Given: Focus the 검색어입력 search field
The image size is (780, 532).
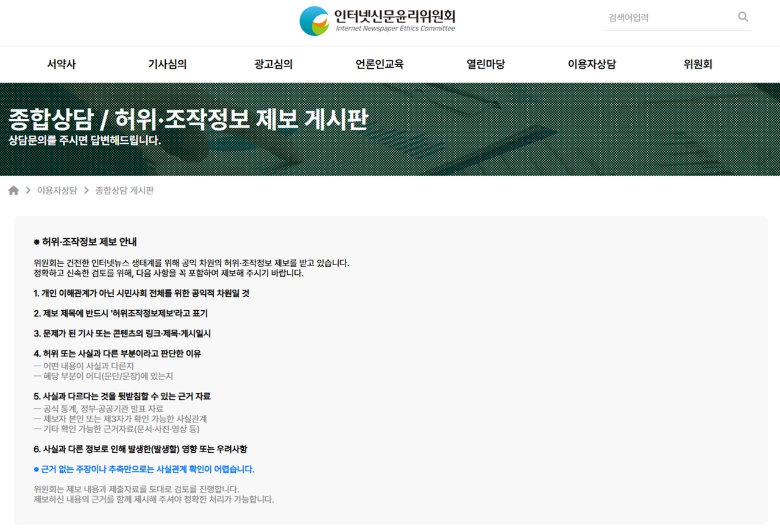Looking at the screenshot, I should pos(667,18).
